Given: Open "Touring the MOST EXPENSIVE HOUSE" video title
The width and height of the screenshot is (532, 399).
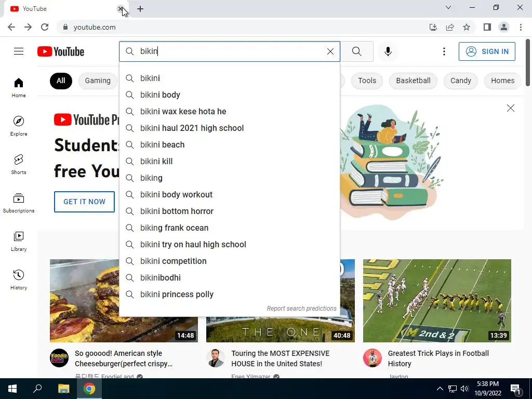Looking at the screenshot, I should tap(280, 358).
